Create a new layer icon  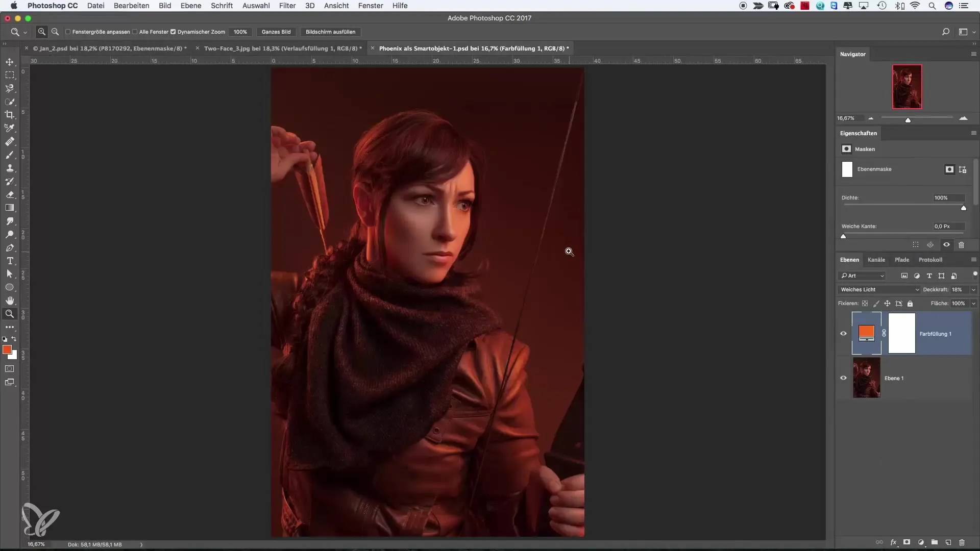[948, 542]
